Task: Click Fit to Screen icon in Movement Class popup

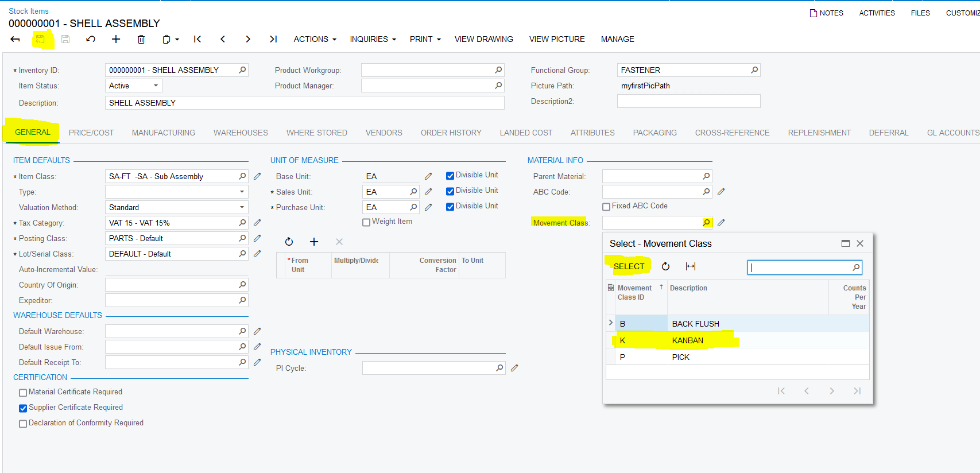Action: point(691,266)
